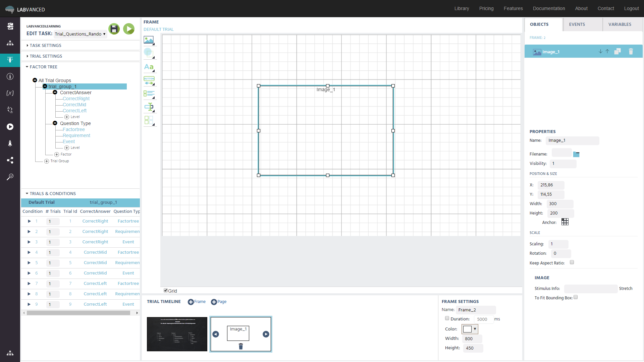The image size is (644, 362).
Task: Click the frame Name field Frame_2
Action: pyautogui.click(x=476, y=310)
